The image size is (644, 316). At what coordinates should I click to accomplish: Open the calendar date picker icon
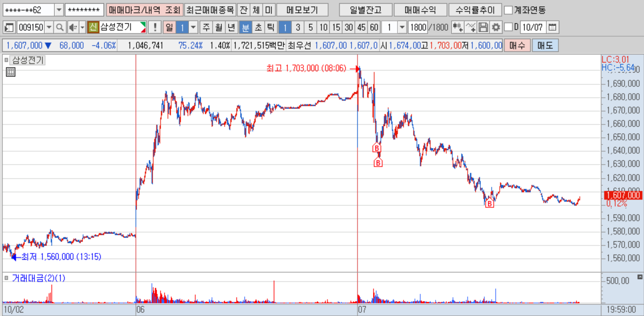coord(552,28)
